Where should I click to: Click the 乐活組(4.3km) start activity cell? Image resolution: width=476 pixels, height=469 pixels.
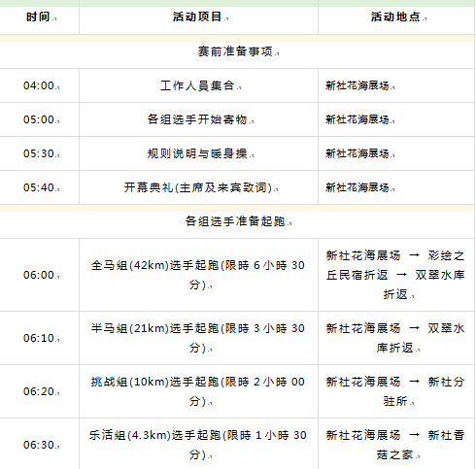coord(198,444)
